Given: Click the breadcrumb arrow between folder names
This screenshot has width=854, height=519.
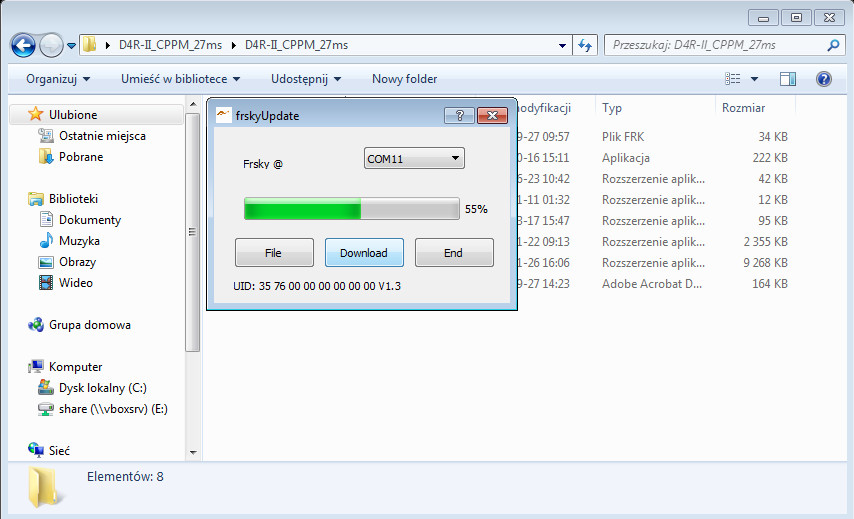Looking at the screenshot, I should pos(234,45).
